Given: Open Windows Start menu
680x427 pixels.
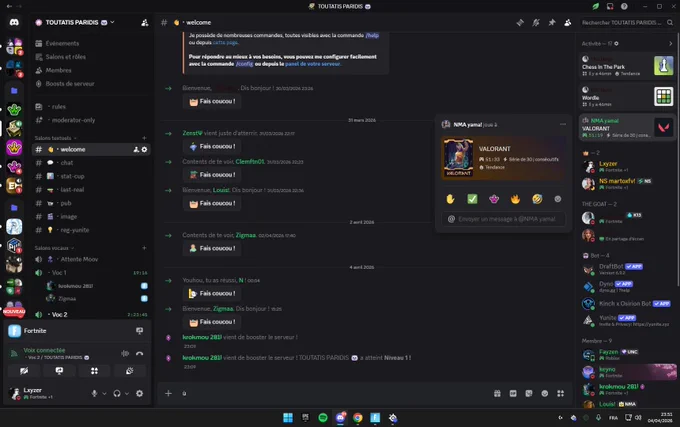Looking at the screenshot, I should pyautogui.click(x=288, y=417).
